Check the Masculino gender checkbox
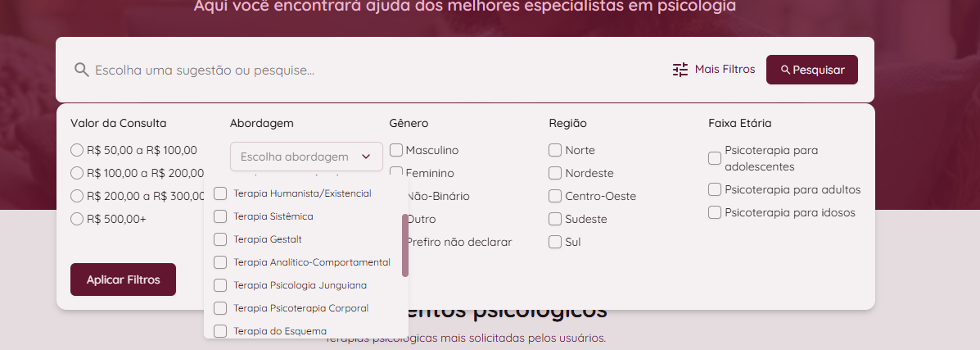Image resolution: width=980 pixels, height=350 pixels. coord(396,150)
